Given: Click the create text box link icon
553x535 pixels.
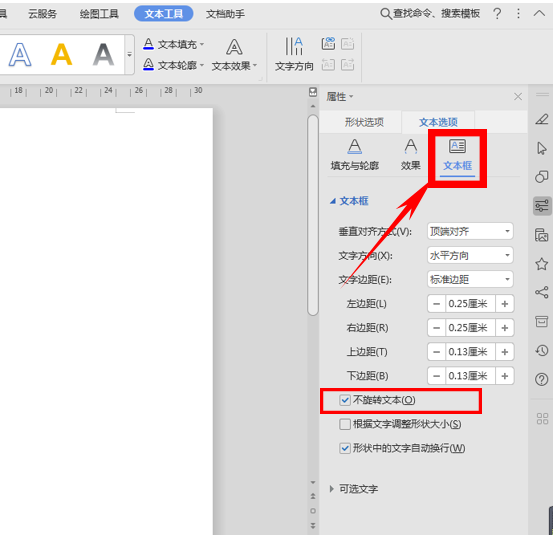Looking at the screenshot, I should (328, 44).
